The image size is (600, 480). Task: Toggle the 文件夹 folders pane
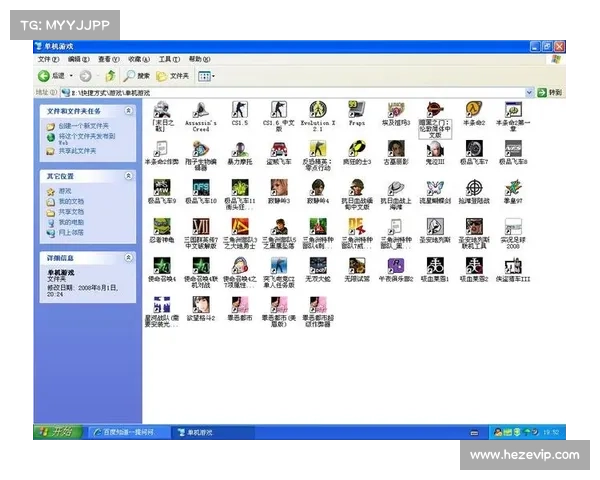coord(173,76)
